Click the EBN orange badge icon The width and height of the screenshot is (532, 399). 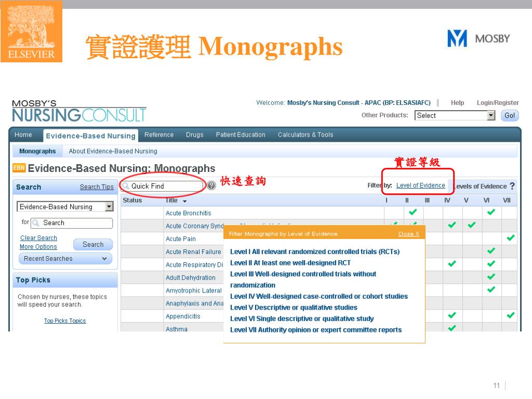coord(19,168)
